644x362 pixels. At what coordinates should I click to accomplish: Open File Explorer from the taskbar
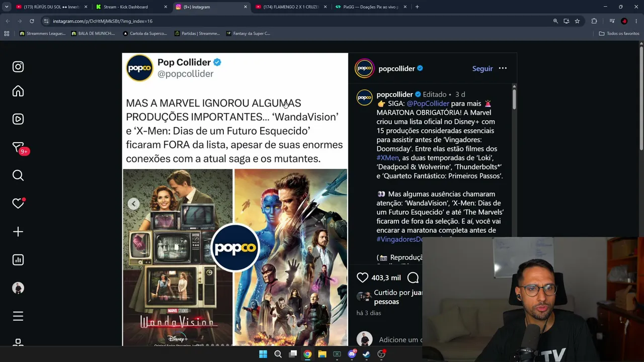click(x=323, y=354)
